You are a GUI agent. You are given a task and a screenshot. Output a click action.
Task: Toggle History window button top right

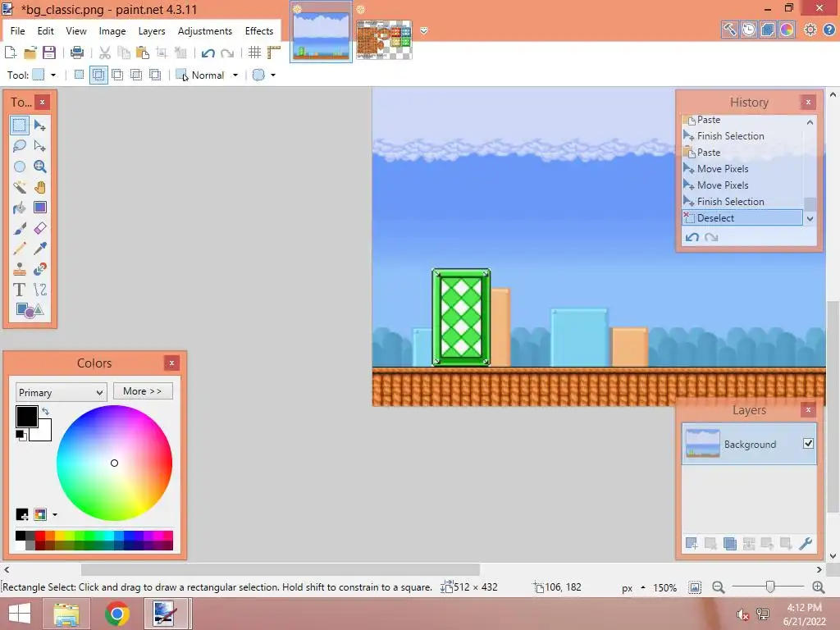[x=748, y=30]
